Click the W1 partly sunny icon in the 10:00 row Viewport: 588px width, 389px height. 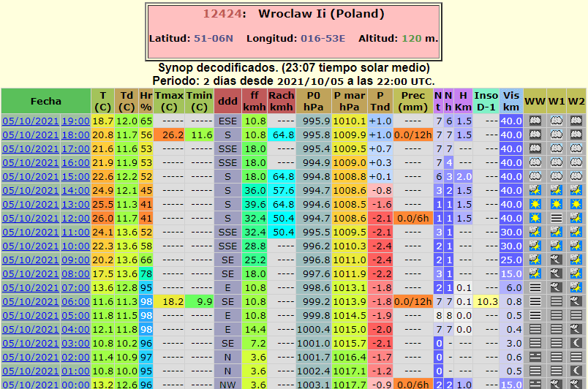coord(557,246)
